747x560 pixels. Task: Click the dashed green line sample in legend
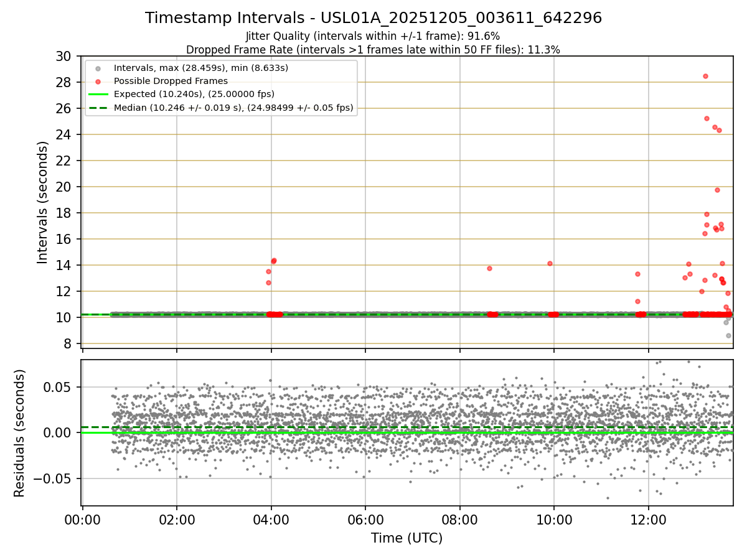click(98, 108)
